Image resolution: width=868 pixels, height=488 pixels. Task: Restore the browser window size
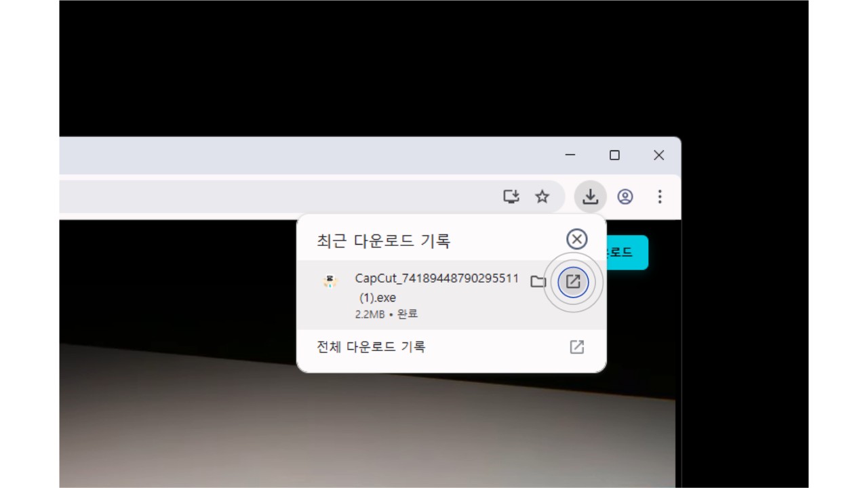tap(614, 155)
